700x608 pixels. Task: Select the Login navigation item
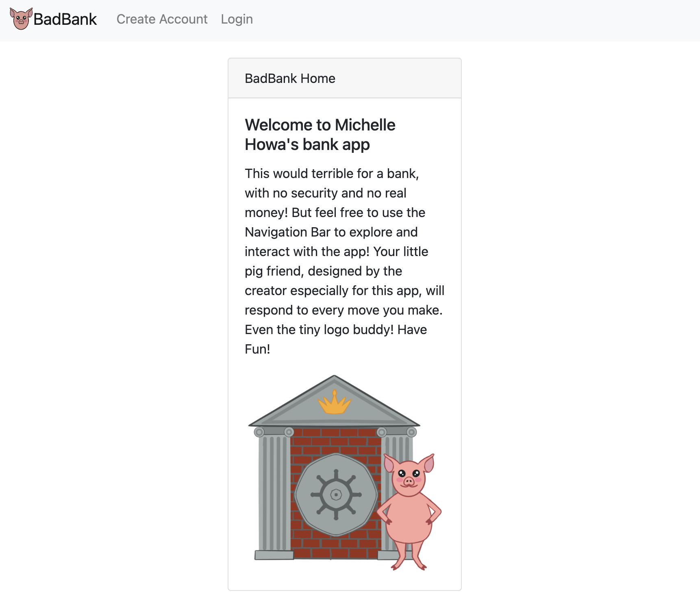237,19
